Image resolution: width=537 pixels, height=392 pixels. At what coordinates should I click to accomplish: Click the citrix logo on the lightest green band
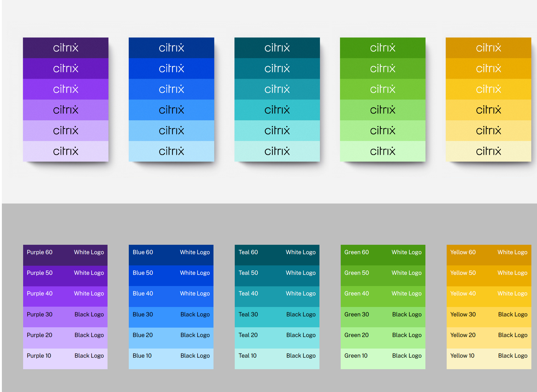click(x=383, y=151)
